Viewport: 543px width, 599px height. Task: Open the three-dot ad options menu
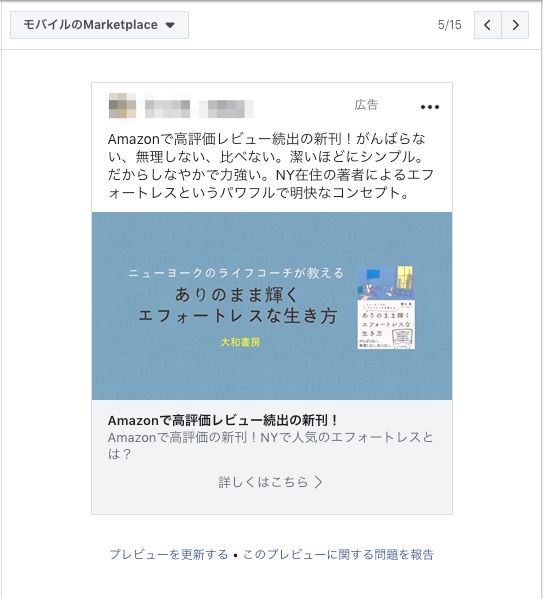(430, 107)
